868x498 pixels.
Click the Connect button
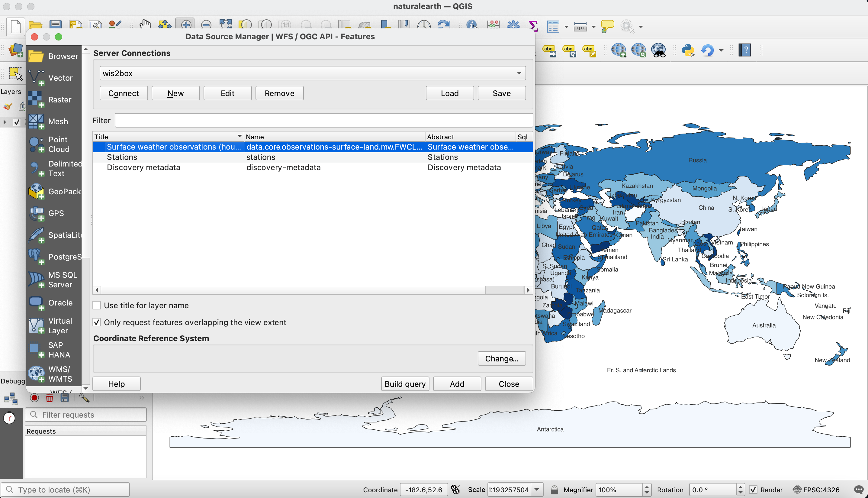pos(124,93)
